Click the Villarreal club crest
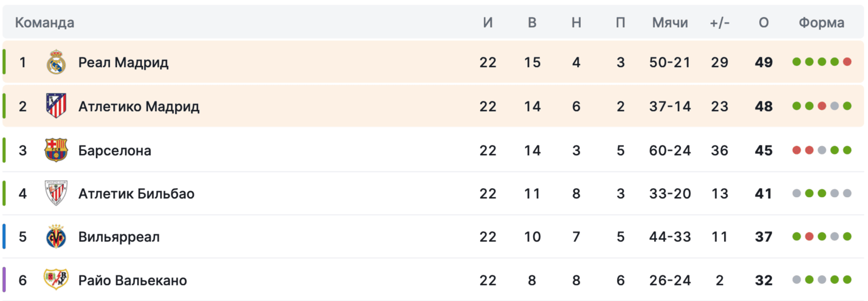Screen dimensions: 868x301 click(x=56, y=236)
